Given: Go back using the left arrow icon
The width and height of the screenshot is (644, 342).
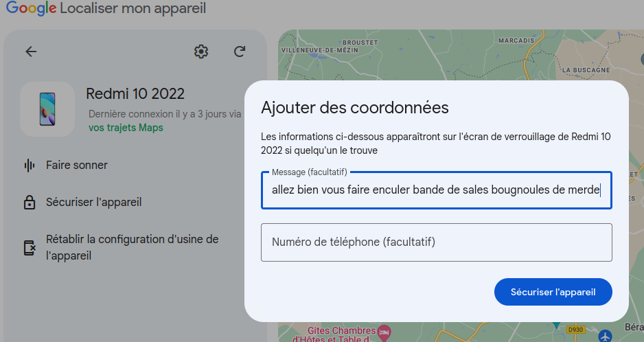Looking at the screenshot, I should [31, 52].
